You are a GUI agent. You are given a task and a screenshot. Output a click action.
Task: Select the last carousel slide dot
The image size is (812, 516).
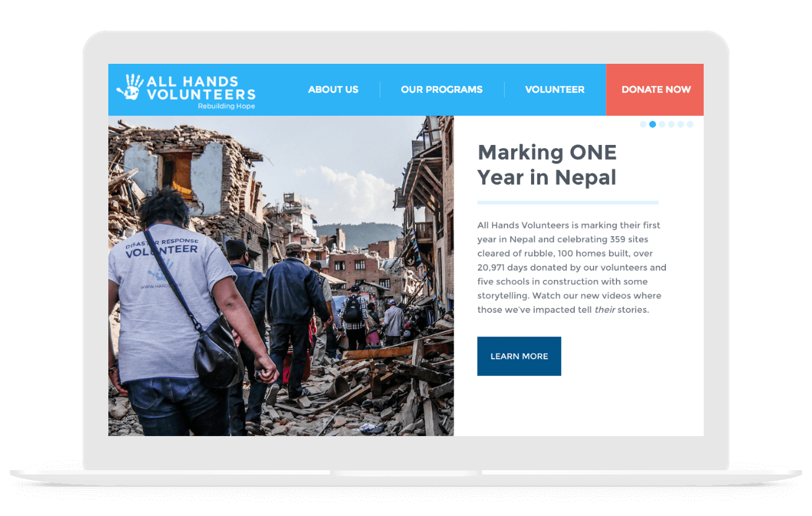click(x=690, y=125)
